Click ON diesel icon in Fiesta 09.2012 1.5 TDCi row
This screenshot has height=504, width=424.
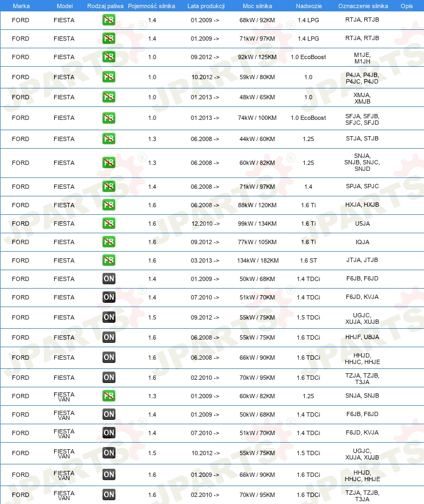(109, 317)
